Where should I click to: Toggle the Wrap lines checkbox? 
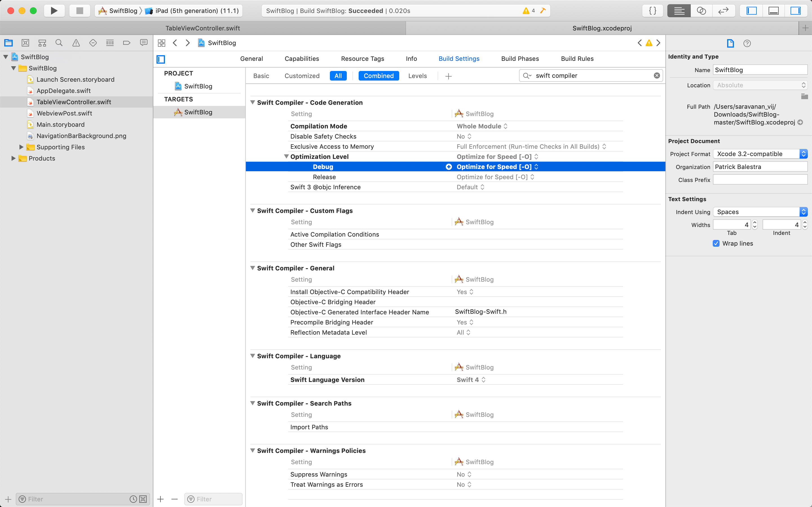716,243
